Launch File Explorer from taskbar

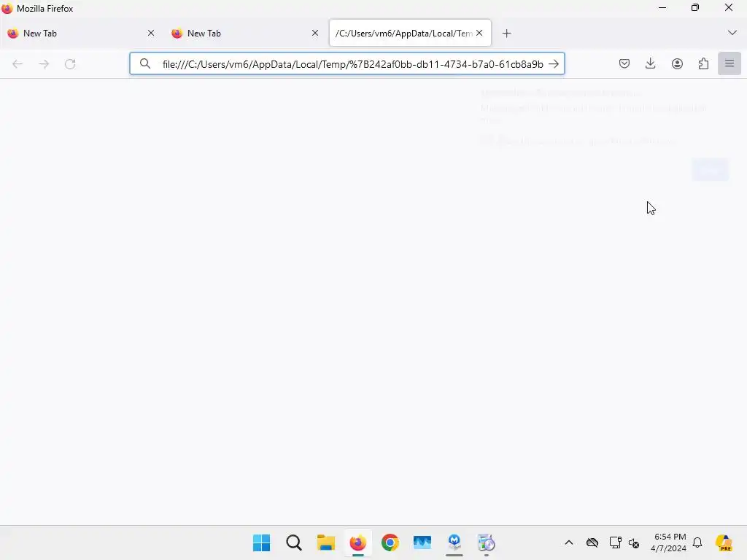(326, 542)
